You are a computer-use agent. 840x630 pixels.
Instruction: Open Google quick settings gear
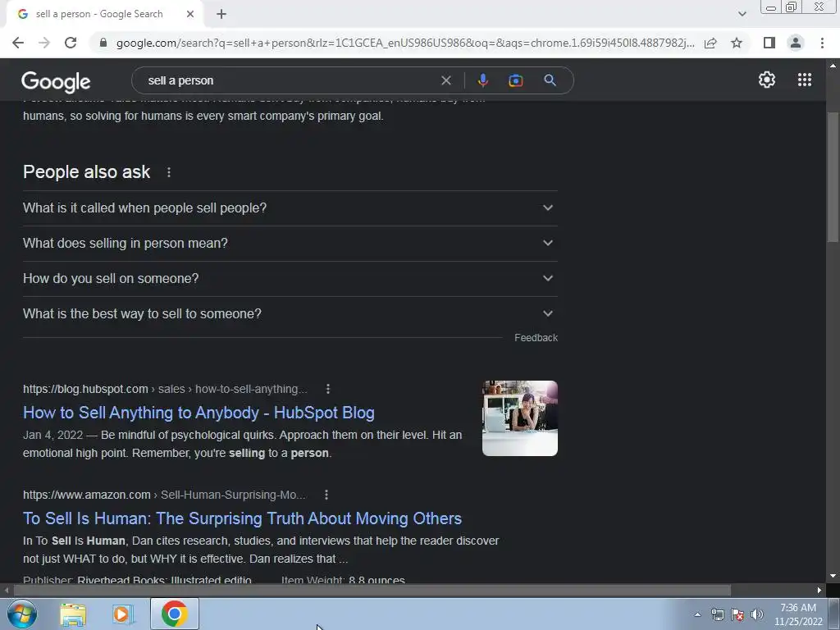767,80
